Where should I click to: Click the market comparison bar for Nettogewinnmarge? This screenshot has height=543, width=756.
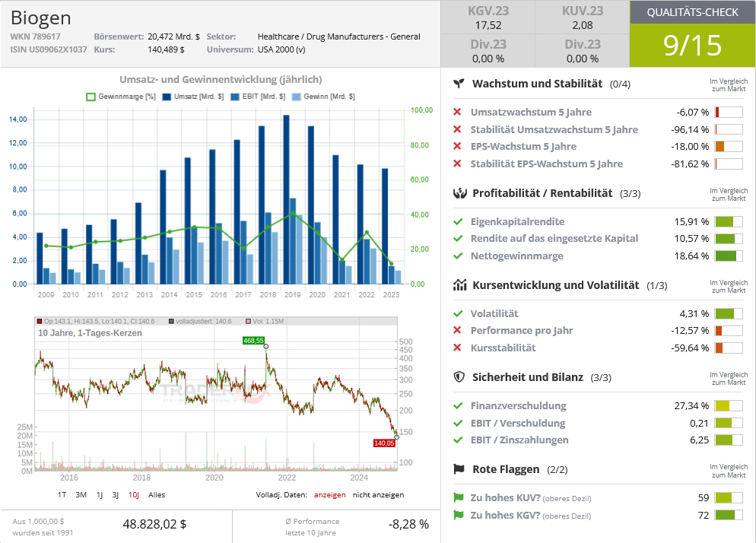coord(729,256)
